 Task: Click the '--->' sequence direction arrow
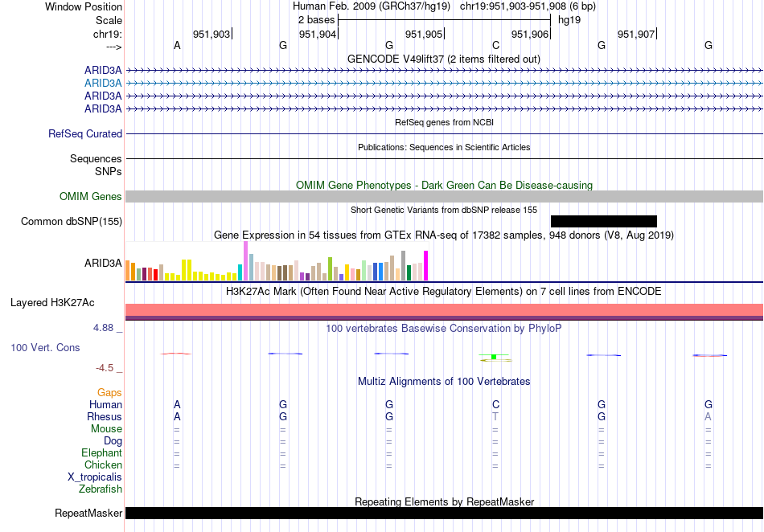click(113, 47)
